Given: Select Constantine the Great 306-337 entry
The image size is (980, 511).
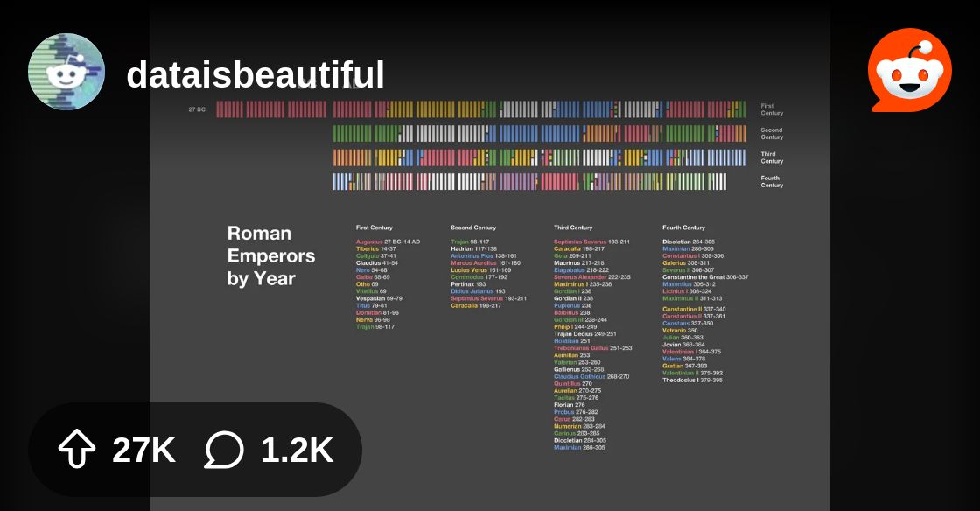Looking at the screenshot, I should pyautogui.click(x=705, y=277).
